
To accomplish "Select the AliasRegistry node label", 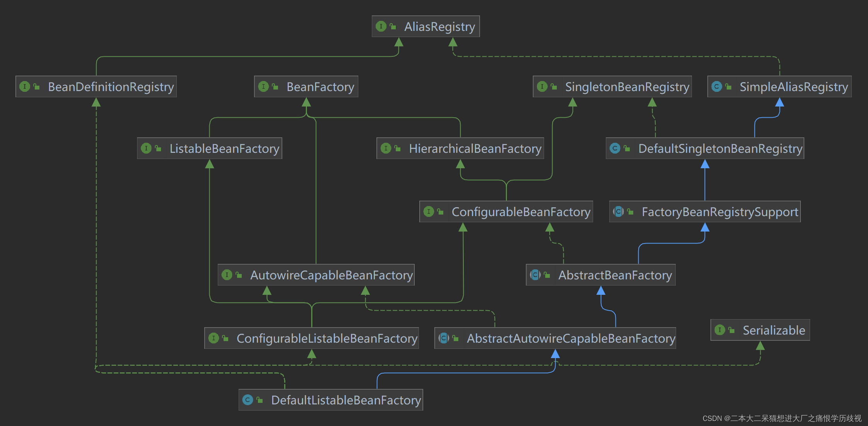I will [x=439, y=27].
